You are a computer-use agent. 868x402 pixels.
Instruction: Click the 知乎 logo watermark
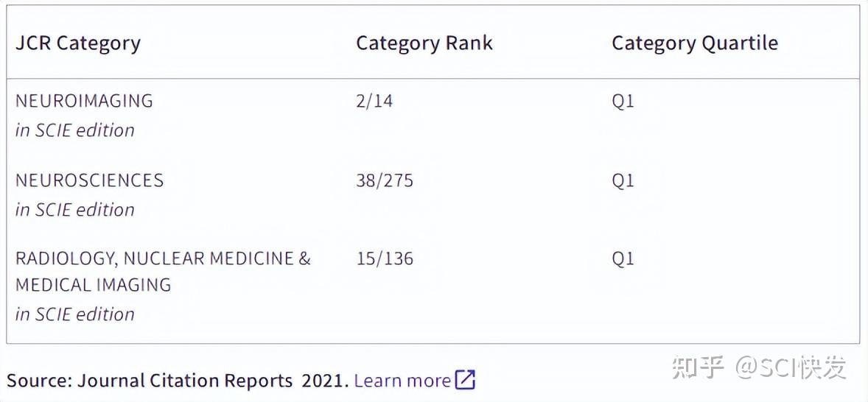tap(697, 367)
